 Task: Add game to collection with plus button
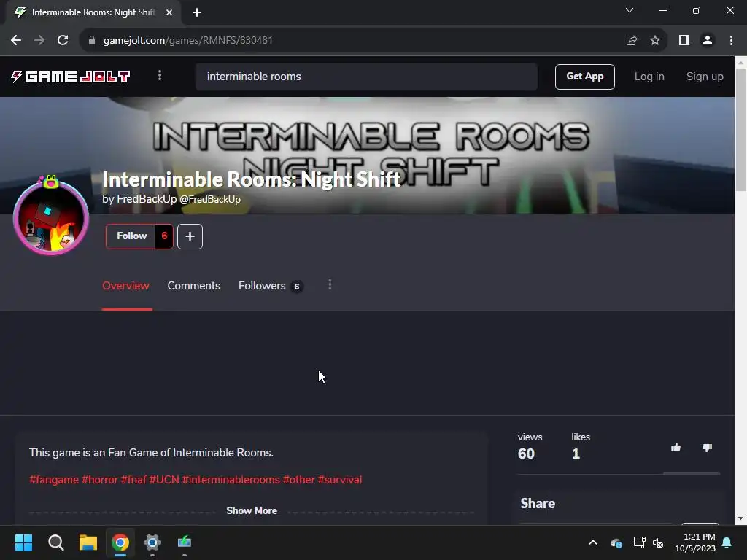[x=190, y=236]
